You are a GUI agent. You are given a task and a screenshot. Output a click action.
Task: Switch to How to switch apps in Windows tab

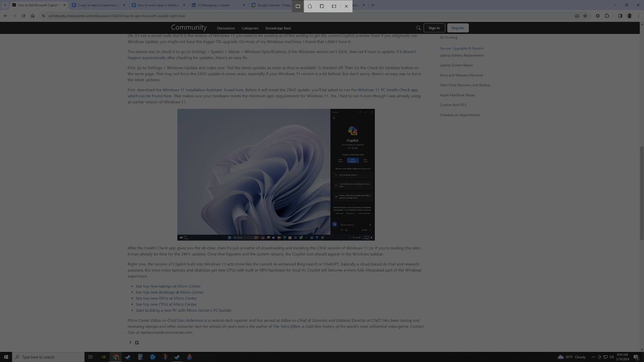coord(159,5)
